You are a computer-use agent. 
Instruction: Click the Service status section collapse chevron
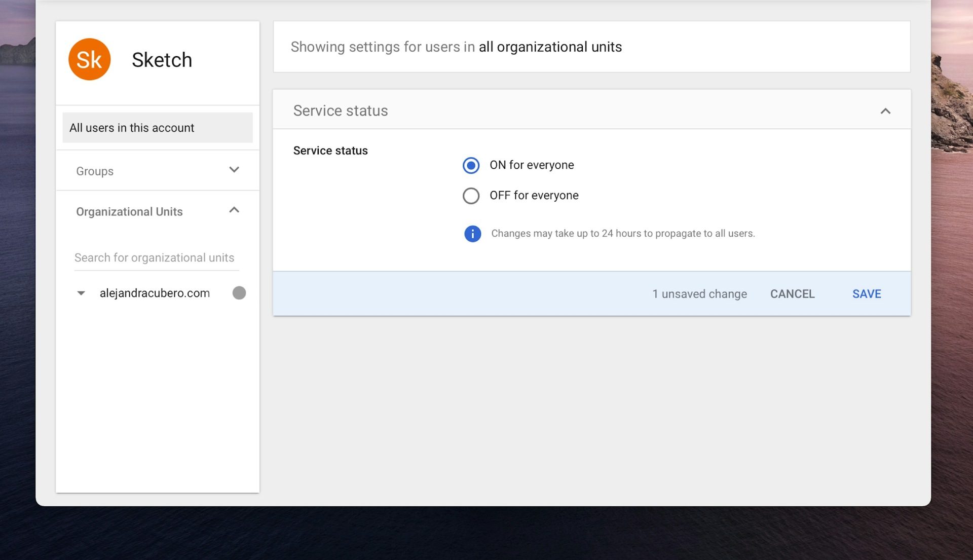(x=885, y=111)
